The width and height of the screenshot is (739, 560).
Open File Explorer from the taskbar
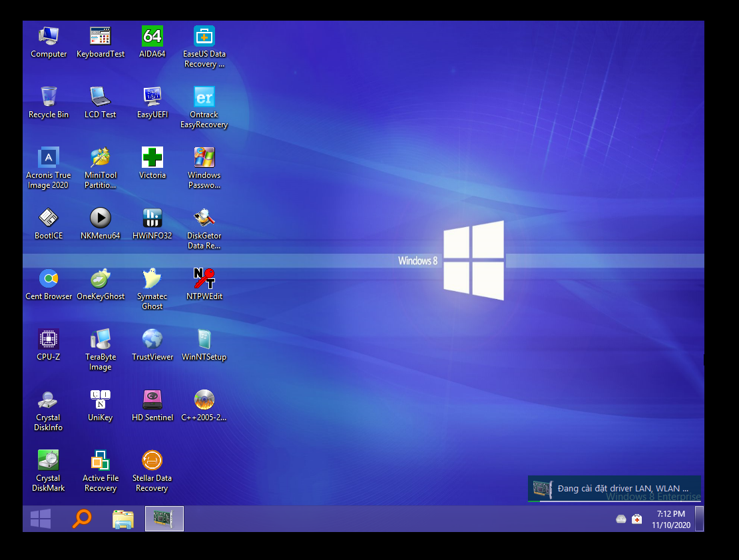pos(123,519)
